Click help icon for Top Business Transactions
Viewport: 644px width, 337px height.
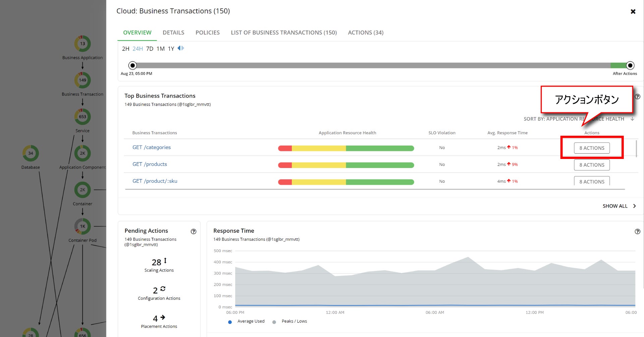(637, 97)
